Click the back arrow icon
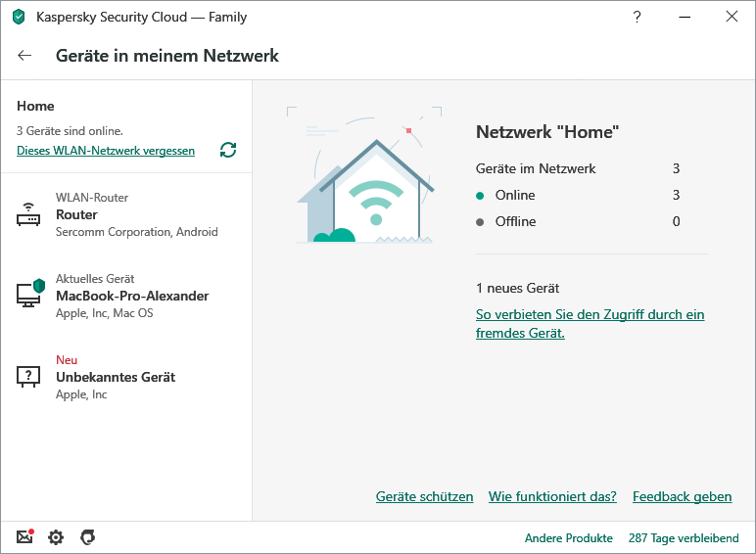 coord(24,56)
